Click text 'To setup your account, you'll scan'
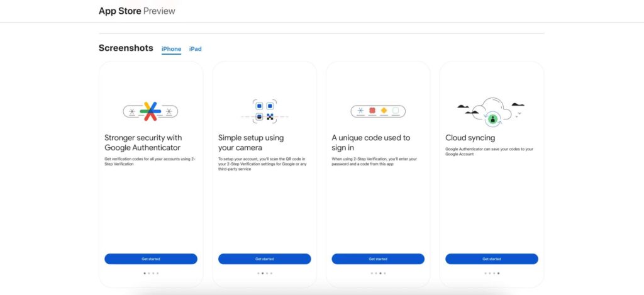Viewport: 644px width, 295px height. click(x=262, y=164)
